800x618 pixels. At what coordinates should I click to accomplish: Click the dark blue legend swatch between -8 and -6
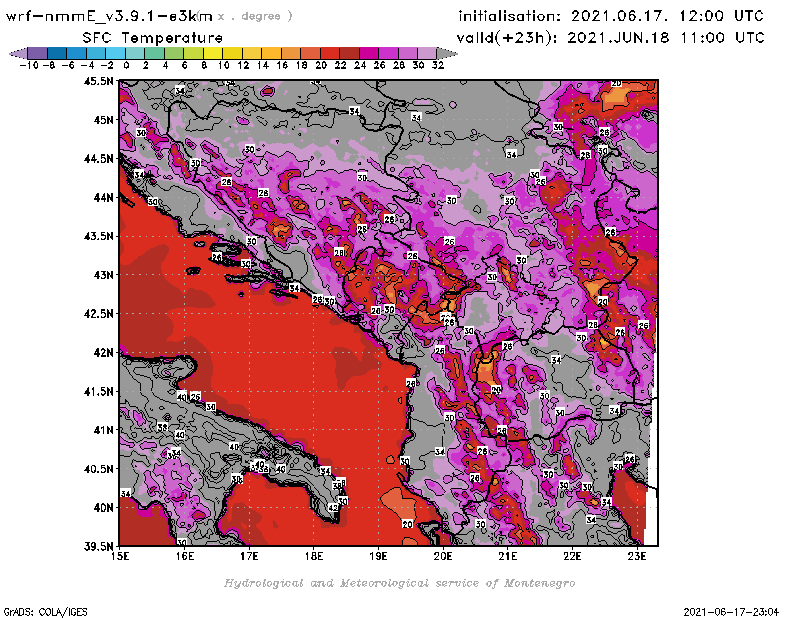[x=57, y=53]
